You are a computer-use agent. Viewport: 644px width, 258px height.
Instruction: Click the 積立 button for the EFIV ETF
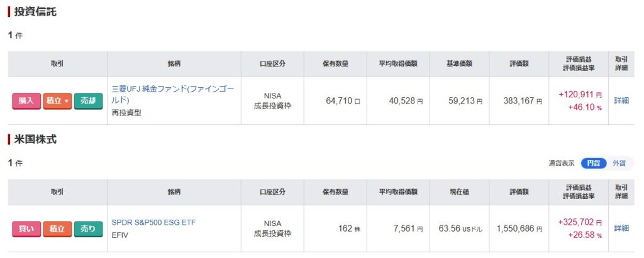(x=57, y=229)
